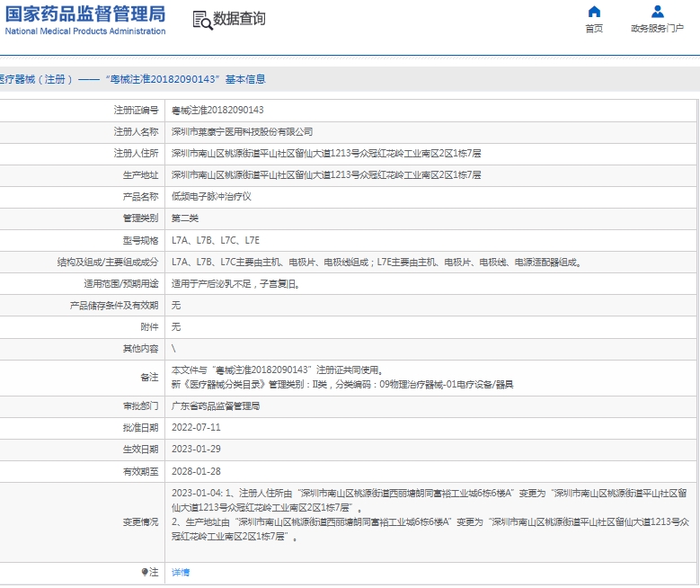This screenshot has height=588, width=700.
Task: Select model spec L7A、L7B、L7C、L7E
Action: point(216,240)
